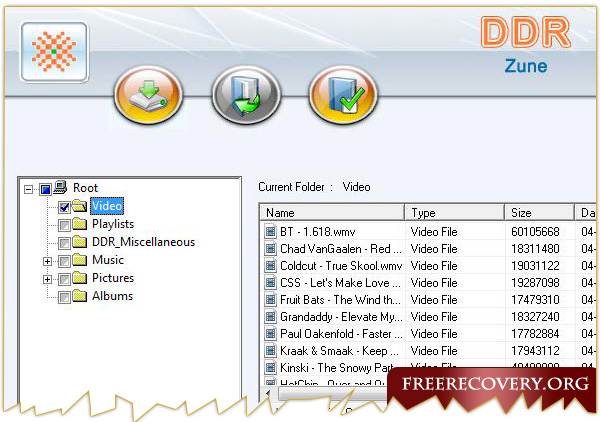Click the gray open folder load button

pyautogui.click(x=246, y=94)
